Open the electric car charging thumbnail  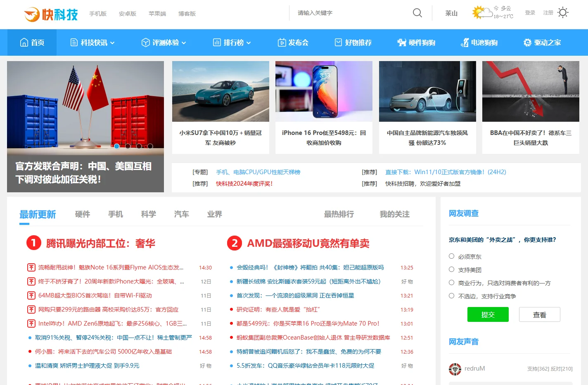coord(427,91)
